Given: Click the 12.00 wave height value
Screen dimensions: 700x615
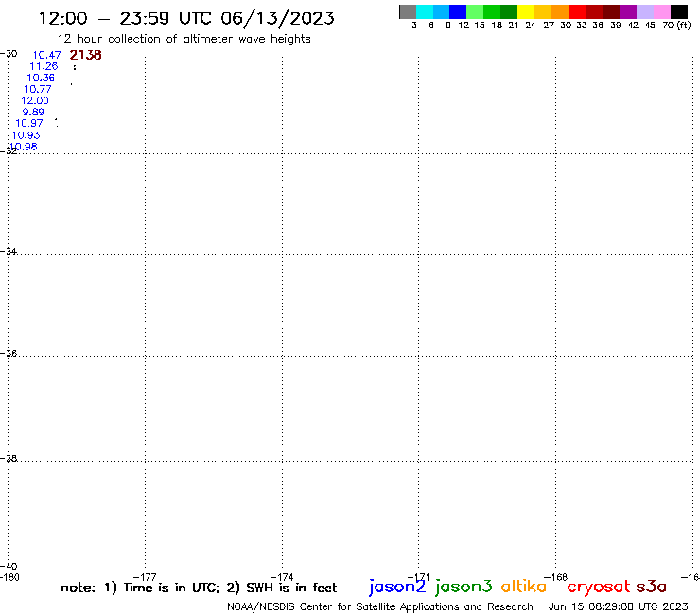Looking at the screenshot, I should pyautogui.click(x=35, y=100).
